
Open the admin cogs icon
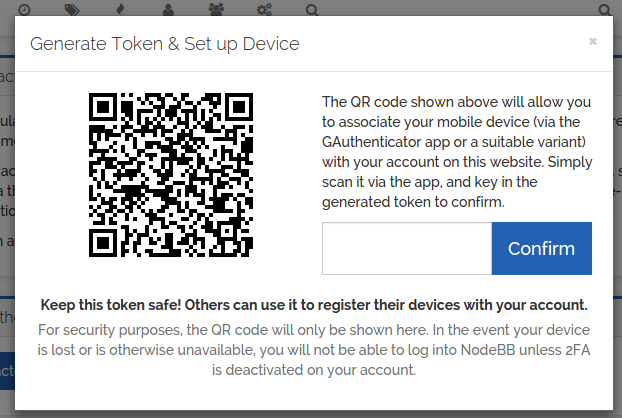pyautogui.click(x=265, y=9)
